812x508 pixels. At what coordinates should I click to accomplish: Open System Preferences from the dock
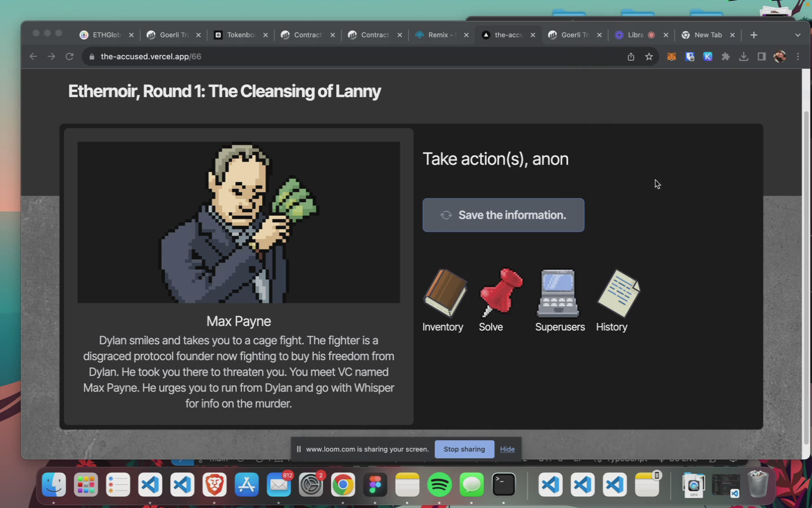(311, 485)
